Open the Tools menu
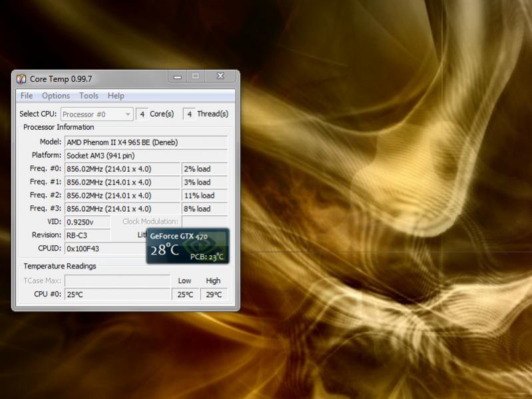532x399 pixels. tap(89, 96)
